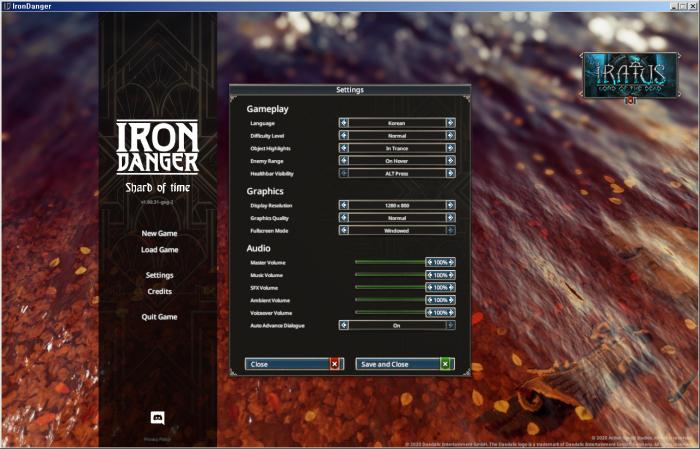Viewport: 700px width, 449px height.
Task: Click left arrow of Difficulty Level
Action: (x=344, y=135)
